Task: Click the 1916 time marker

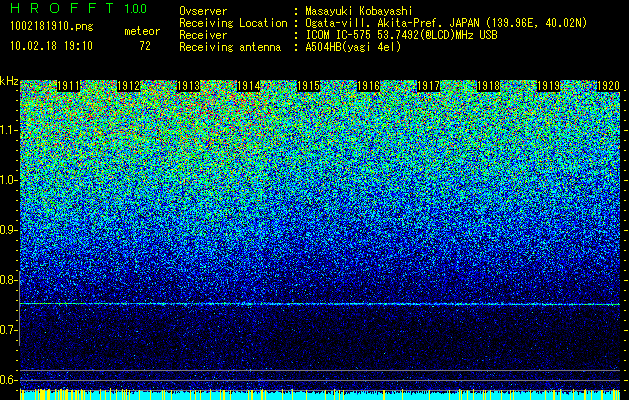Action: coord(369,86)
